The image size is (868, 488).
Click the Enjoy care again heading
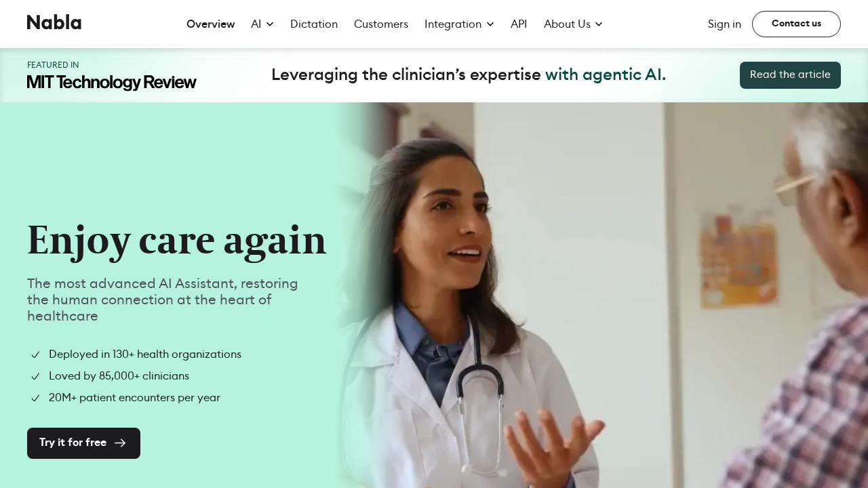pyautogui.click(x=177, y=241)
